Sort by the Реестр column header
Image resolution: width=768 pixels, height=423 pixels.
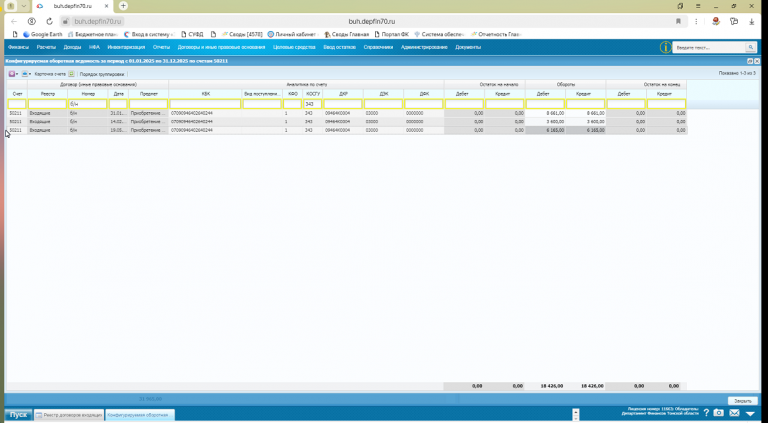click(48, 94)
